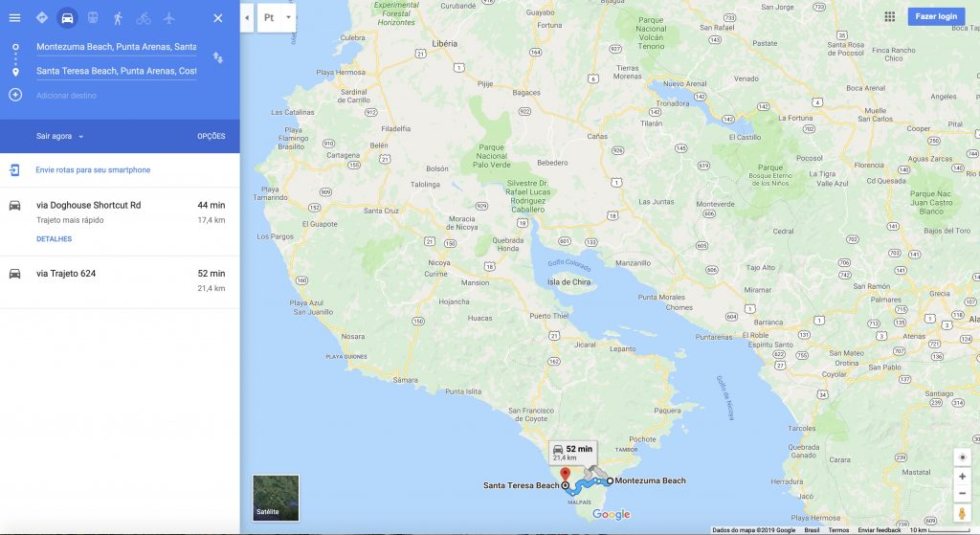This screenshot has height=535, width=980.
Task: Select flights travel mode
Action: [x=168, y=18]
